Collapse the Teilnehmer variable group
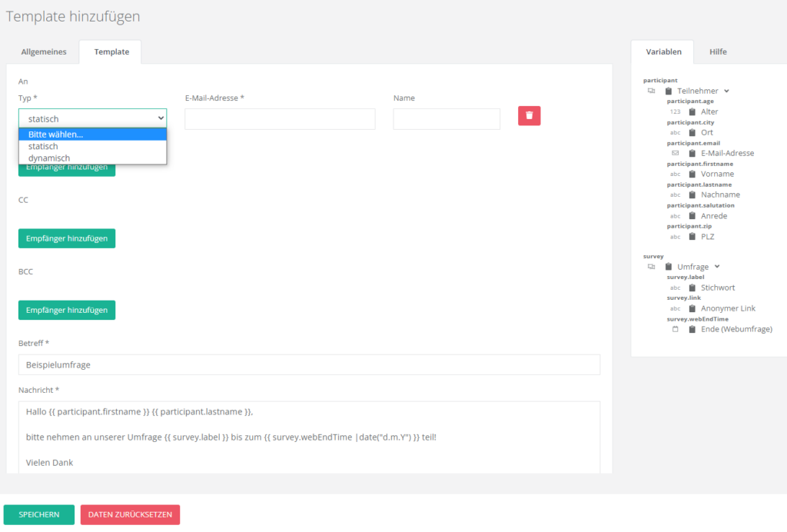 point(727,91)
